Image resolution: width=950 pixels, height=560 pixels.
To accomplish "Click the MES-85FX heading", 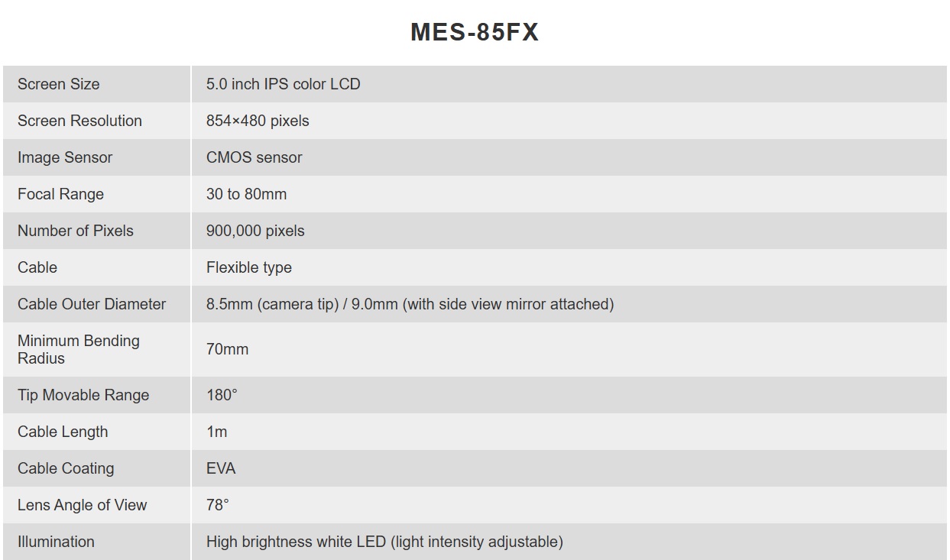I will tap(475, 32).
